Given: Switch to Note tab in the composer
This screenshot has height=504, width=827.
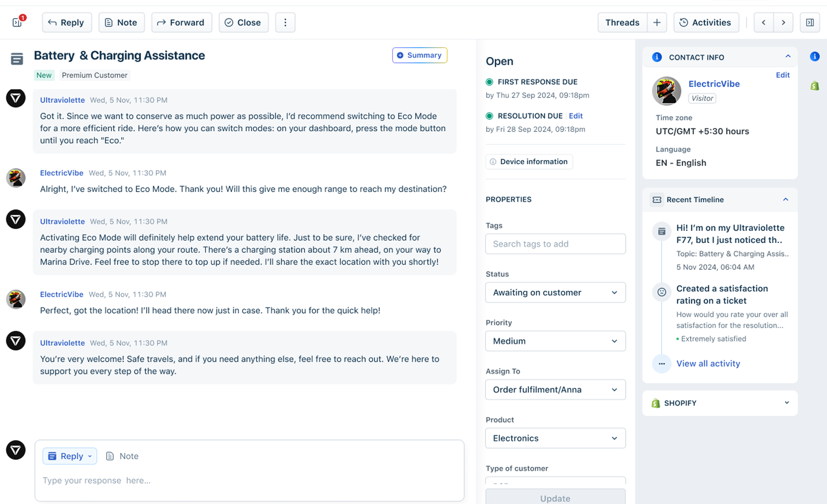Looking at the screenshot, I should coord(122,456).
